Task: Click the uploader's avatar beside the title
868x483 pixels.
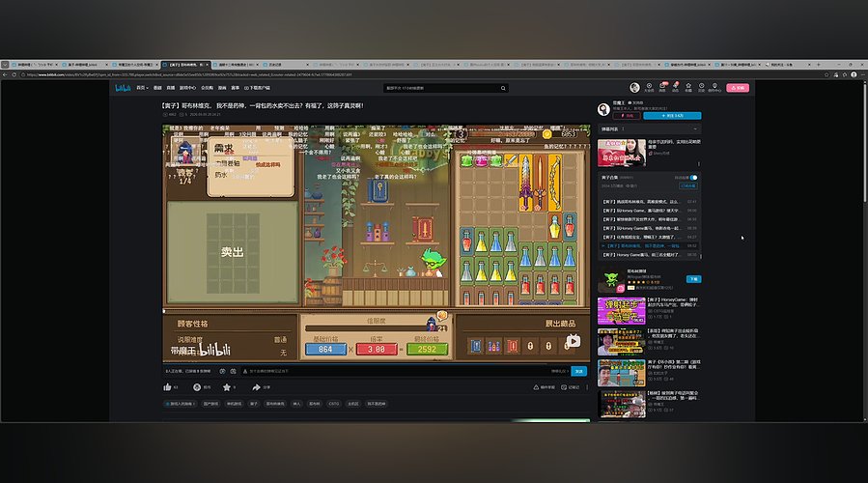Action: [603, 109]
